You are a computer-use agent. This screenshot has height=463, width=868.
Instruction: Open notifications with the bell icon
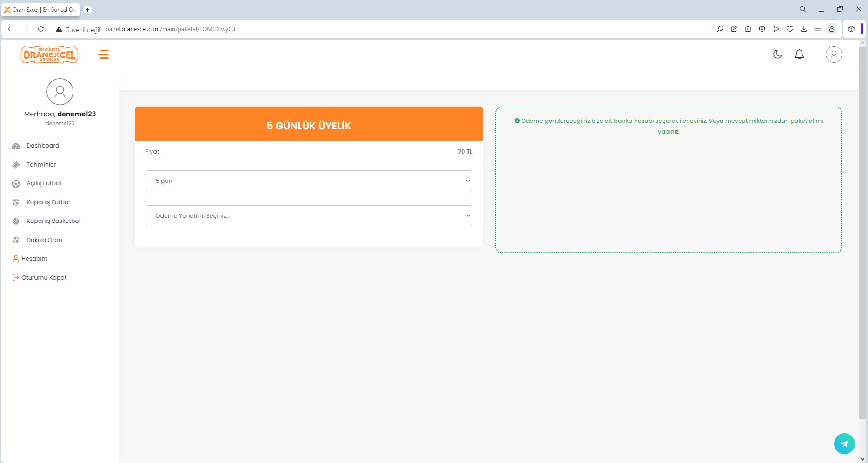[x=799, y=54]
